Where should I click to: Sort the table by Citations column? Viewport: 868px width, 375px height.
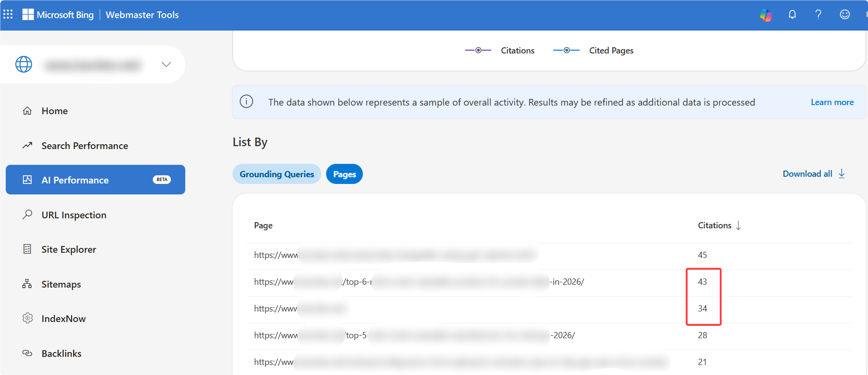(719, 225)
